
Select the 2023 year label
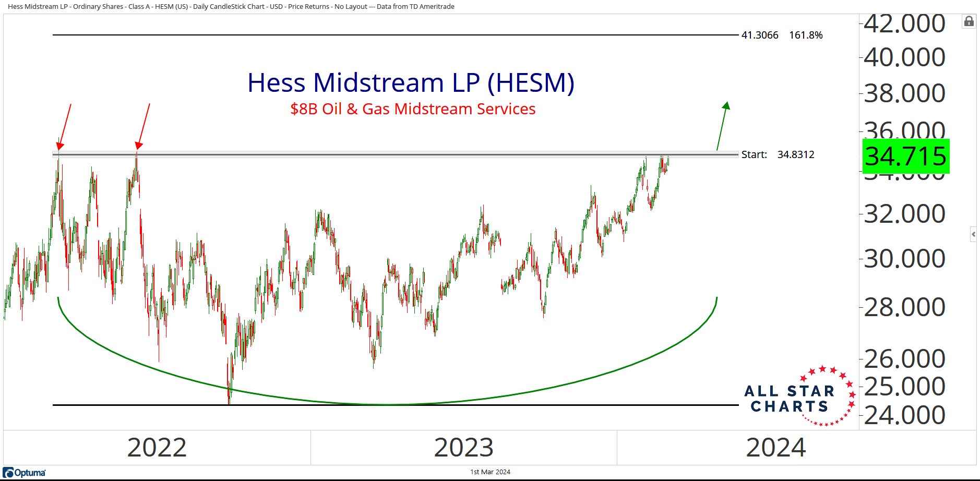tap(464, 448)
